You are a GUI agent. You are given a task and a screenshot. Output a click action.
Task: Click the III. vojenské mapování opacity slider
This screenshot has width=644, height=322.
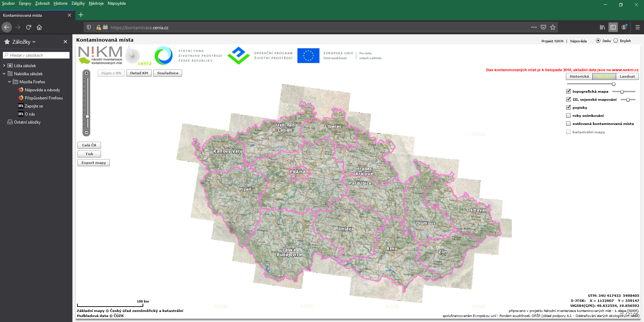tap(628, 100)
